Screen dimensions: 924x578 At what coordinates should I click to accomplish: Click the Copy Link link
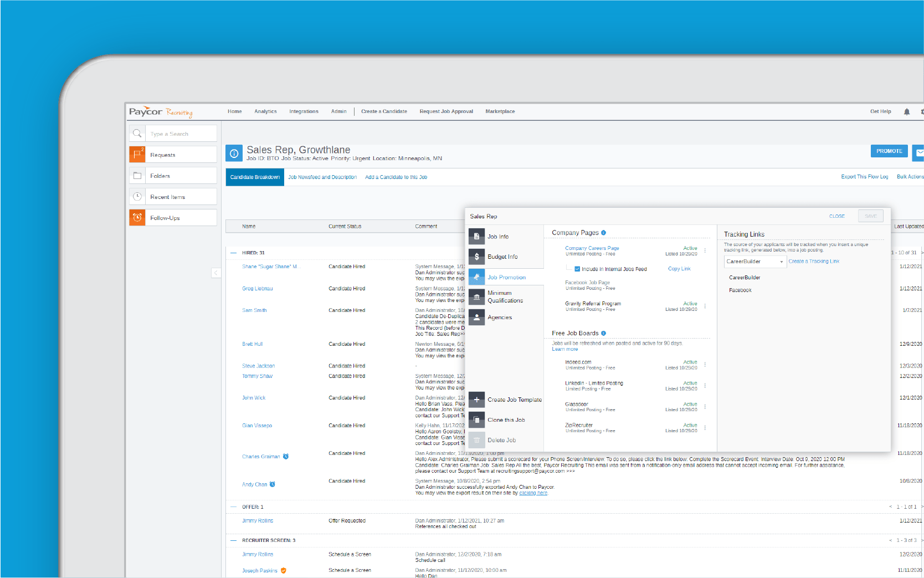coord(679,269)
